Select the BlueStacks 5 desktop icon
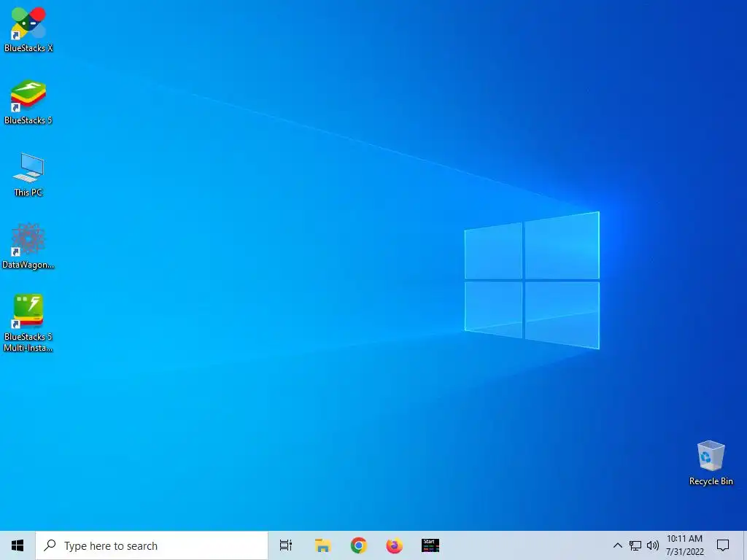The height and width of the screenshot is (560, 747). [28, 102]
